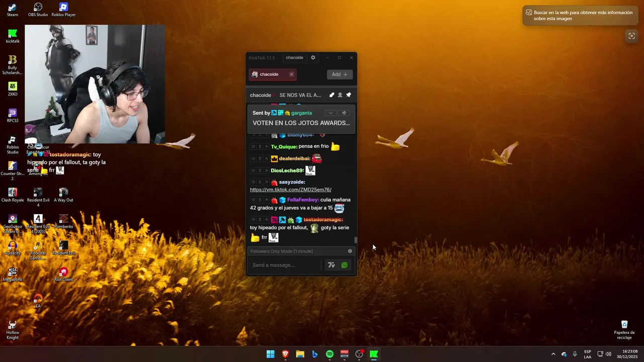Image resolution: width=644 pixels, height=362 pixels.
Task: Close the chacoide chatroom tab
Action: (x=291, y=74)
